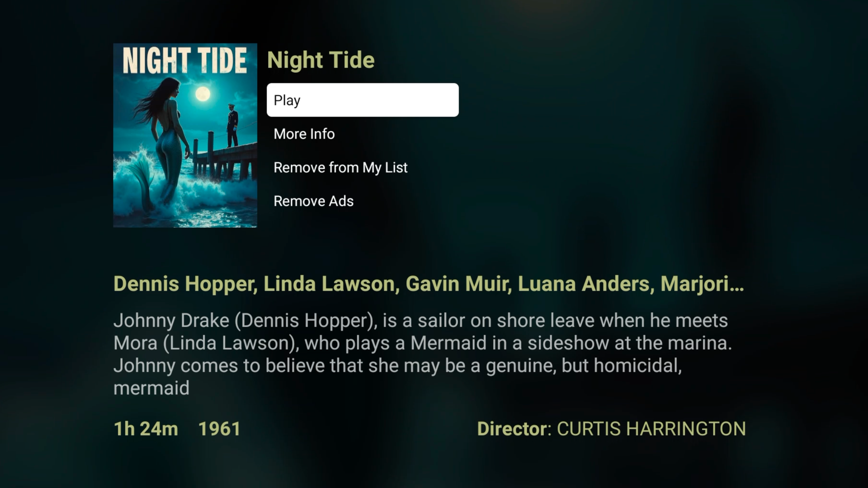Click the sailor standing on the pier
This screenshot has height=488, width=868.
(232, 125)
